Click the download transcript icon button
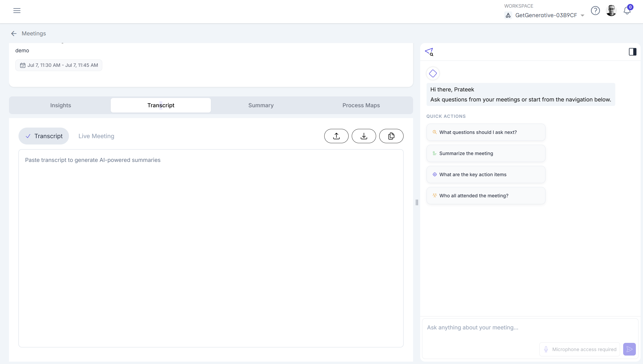Image resolution: width=643 pixels, height=364 pixels. (x=364, y=136)
